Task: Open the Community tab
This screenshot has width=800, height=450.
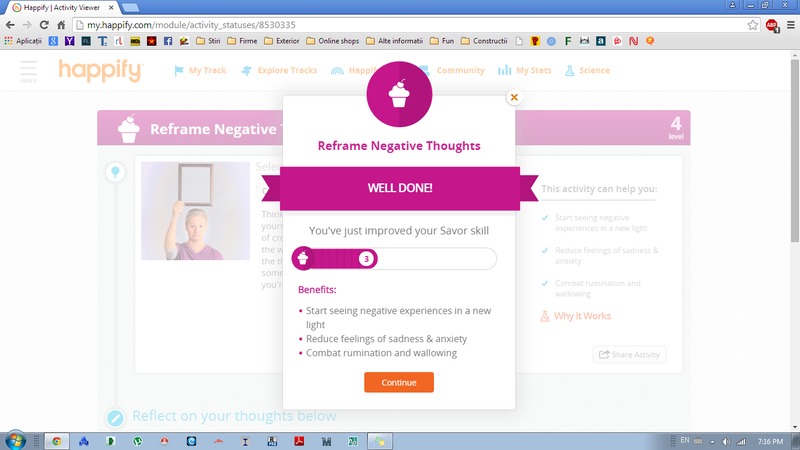Action: pyautogui.click(x=454, y=70)
